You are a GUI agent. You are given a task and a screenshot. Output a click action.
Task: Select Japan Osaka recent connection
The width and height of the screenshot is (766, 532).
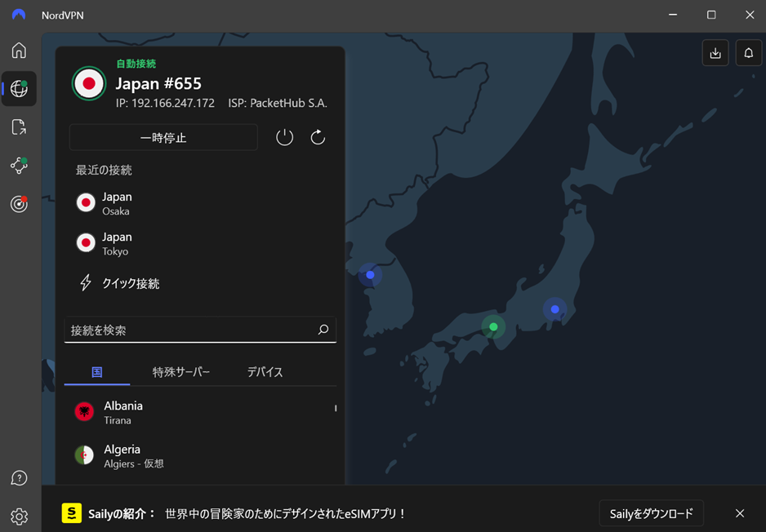coord(200,203)
